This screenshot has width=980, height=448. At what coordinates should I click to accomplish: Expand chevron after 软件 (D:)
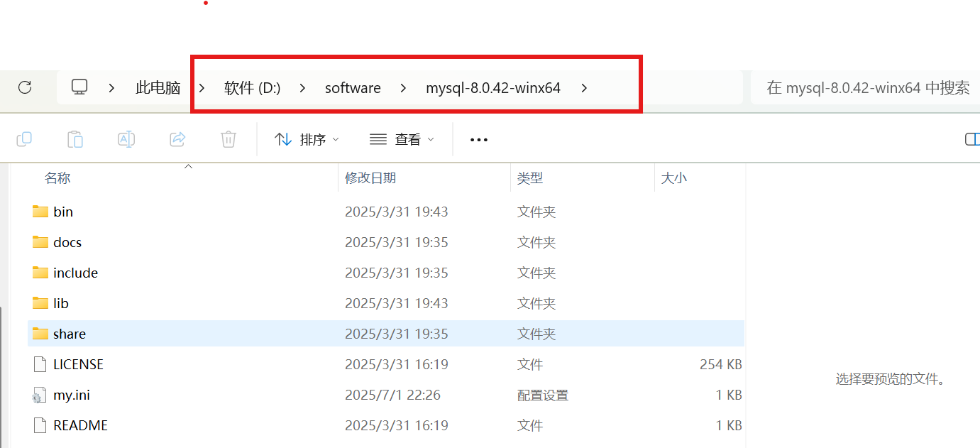coord(302,88)
